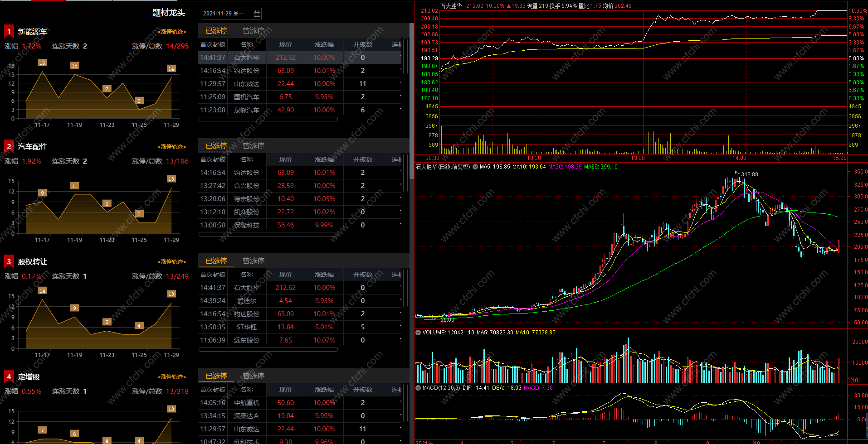Switch to 曾涨停 tab in 汽车配件 section
The image size is (868, 444).
click(254, 146)
